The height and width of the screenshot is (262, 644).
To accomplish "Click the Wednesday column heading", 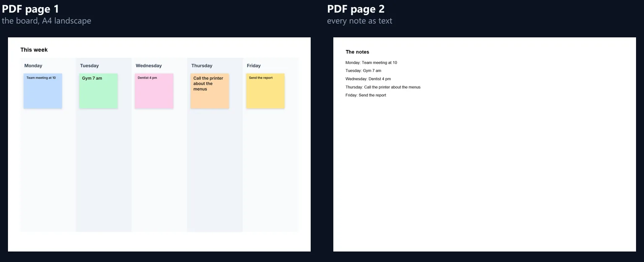I will pos(148,66).
